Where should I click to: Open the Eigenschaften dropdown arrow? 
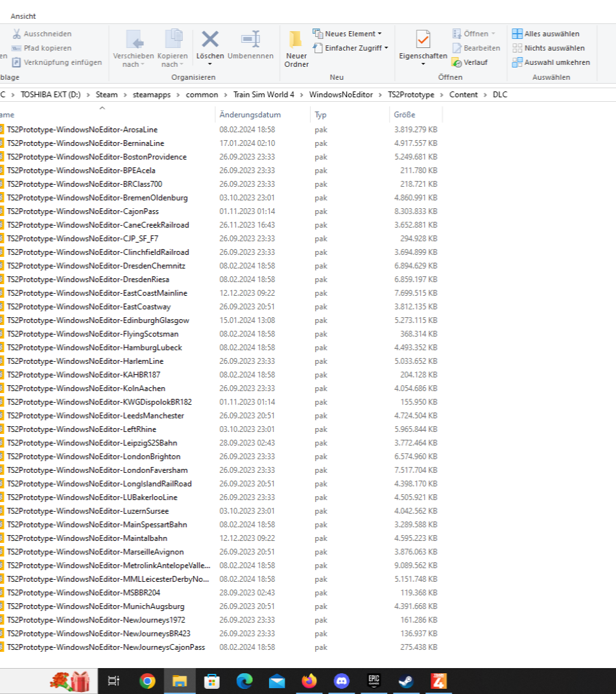(423, 64)
